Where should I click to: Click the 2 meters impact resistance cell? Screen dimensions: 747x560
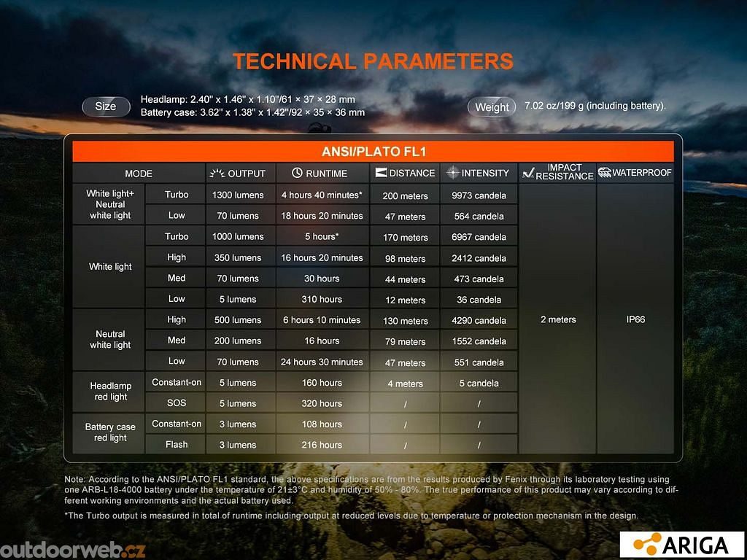pyautogui.click(x=558, y=319)
